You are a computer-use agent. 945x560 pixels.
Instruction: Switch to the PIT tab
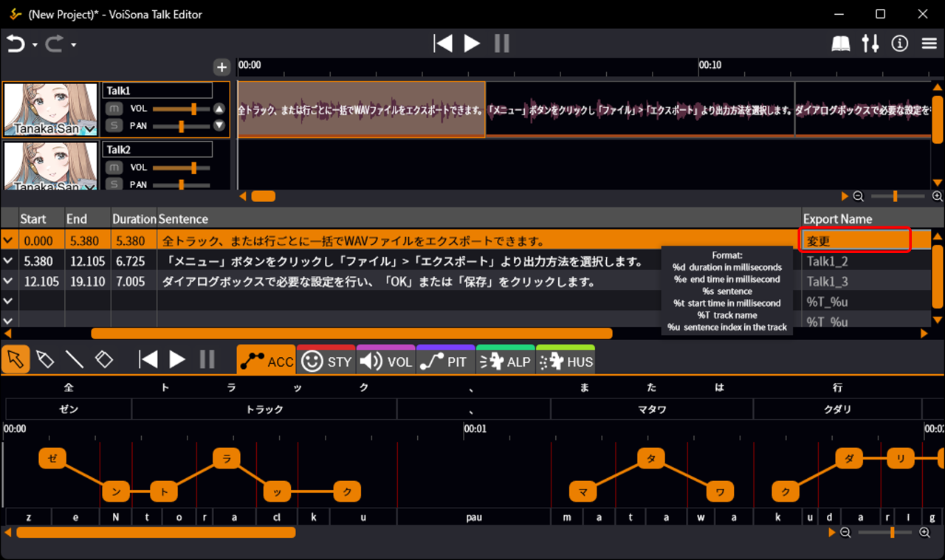[445, 362]
